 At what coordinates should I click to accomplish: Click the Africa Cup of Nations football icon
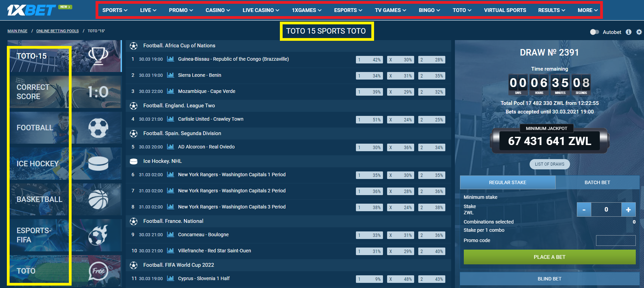134,46
